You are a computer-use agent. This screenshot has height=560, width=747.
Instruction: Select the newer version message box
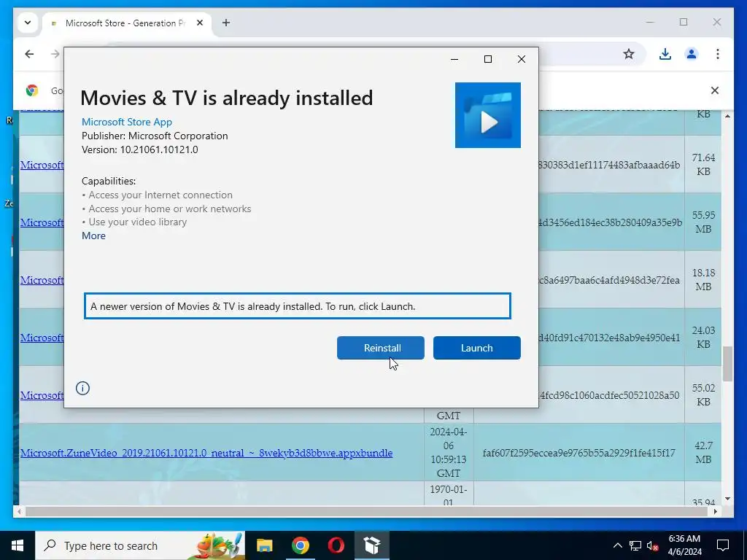[298, 306]
